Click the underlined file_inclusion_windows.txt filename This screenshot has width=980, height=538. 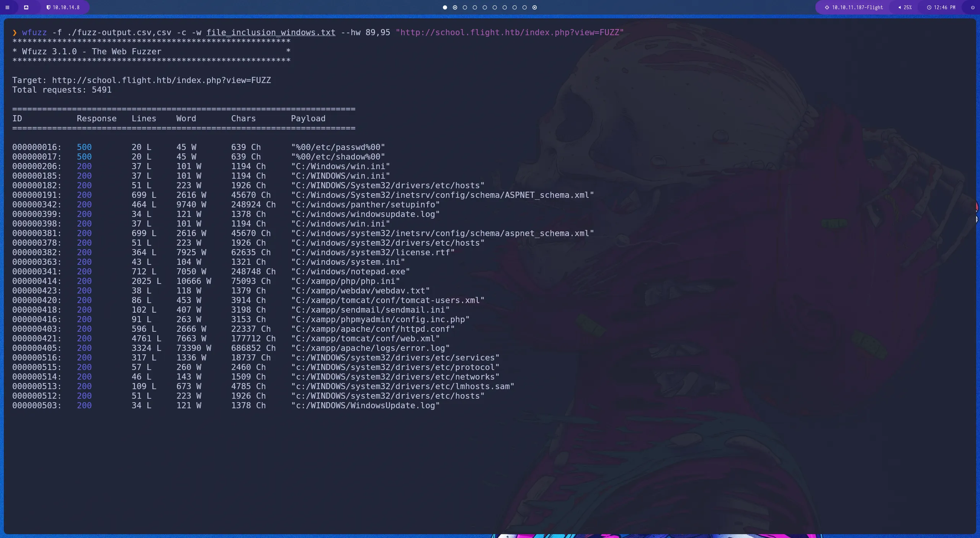tap(271, 33)
